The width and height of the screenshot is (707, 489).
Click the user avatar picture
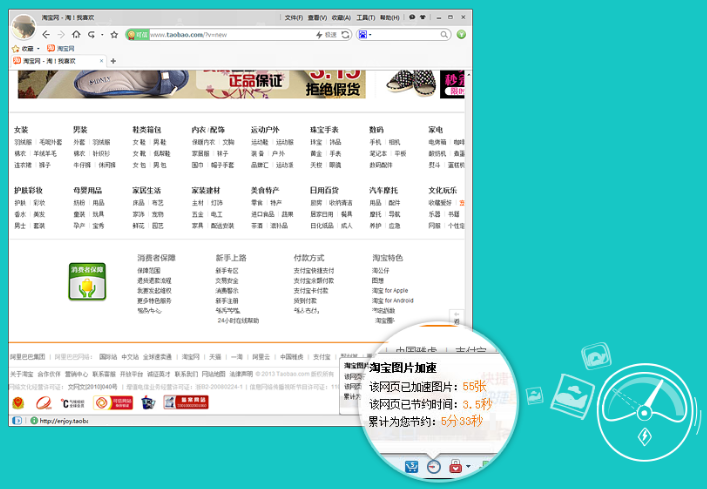click(24, 27)
